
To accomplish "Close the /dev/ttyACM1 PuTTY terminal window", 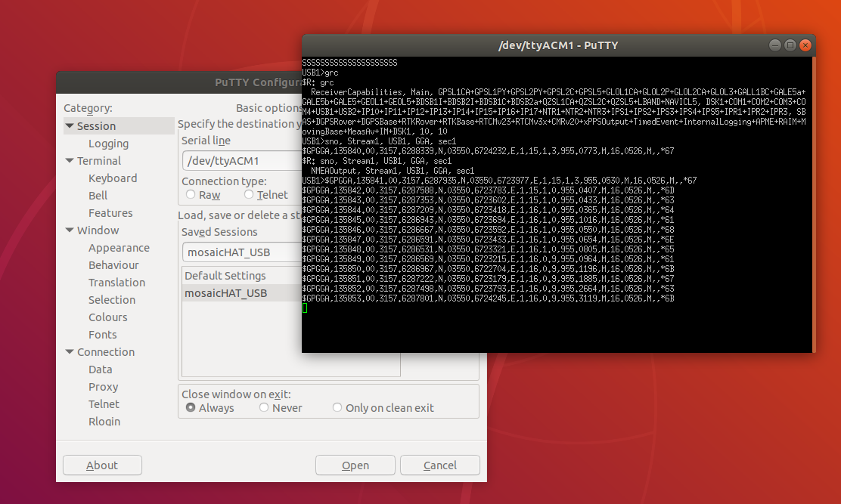I will click(x=805, y=45).
